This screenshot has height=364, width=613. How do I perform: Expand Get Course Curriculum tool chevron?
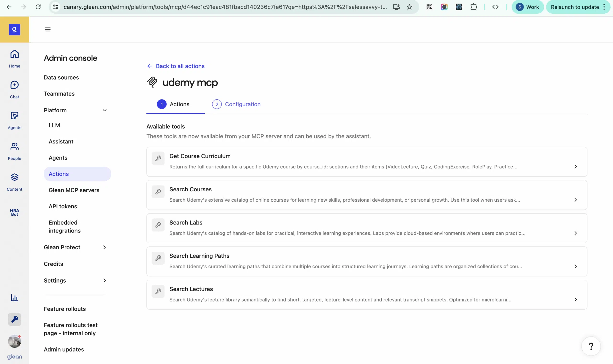575,167
